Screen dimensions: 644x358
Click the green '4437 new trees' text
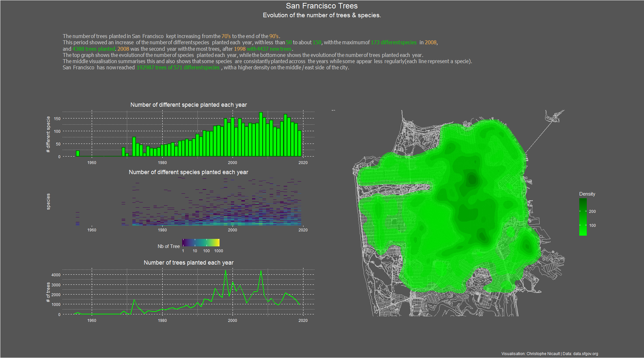(x=274, y=49)
